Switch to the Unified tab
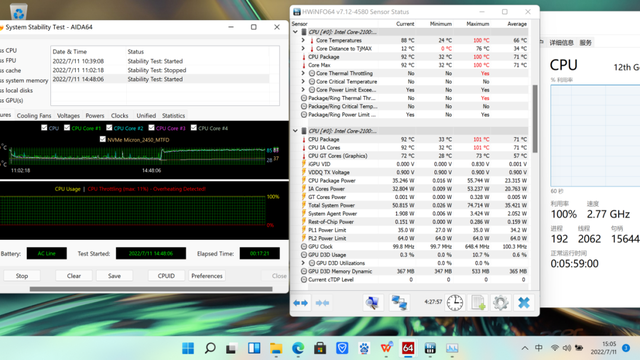The width and height of the screenshot is (640, 360). (x=146, y=116)
